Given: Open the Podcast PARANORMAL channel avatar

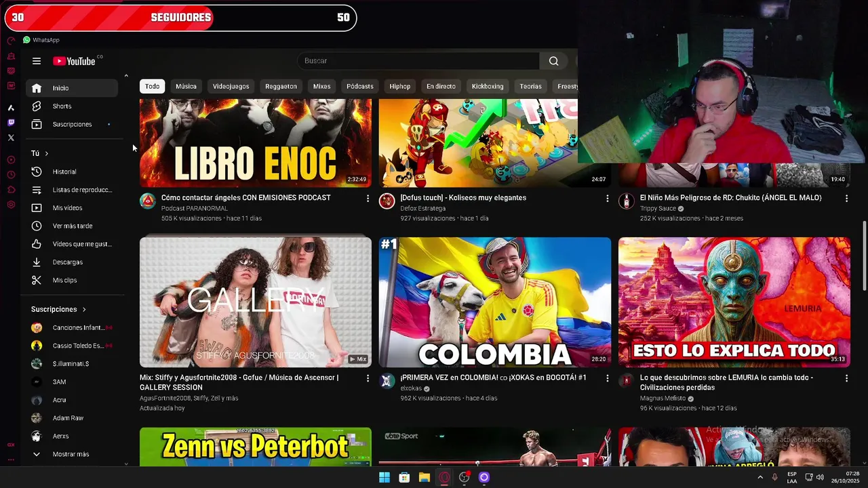Looking at the screenshot, I should pyautogui.click(x=148, y=201).
